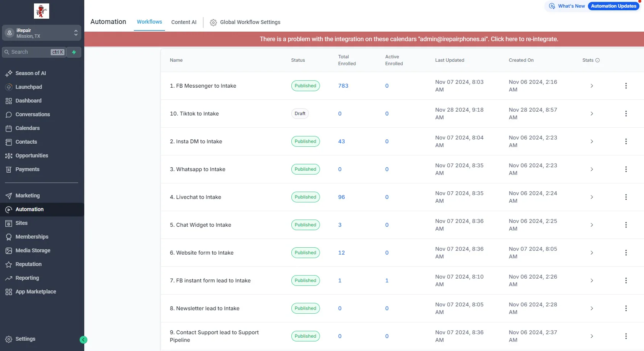Screen dimensions: 644x351
Task: Open three-dot menu for Contact Support lead workflow
Action: 626,336
